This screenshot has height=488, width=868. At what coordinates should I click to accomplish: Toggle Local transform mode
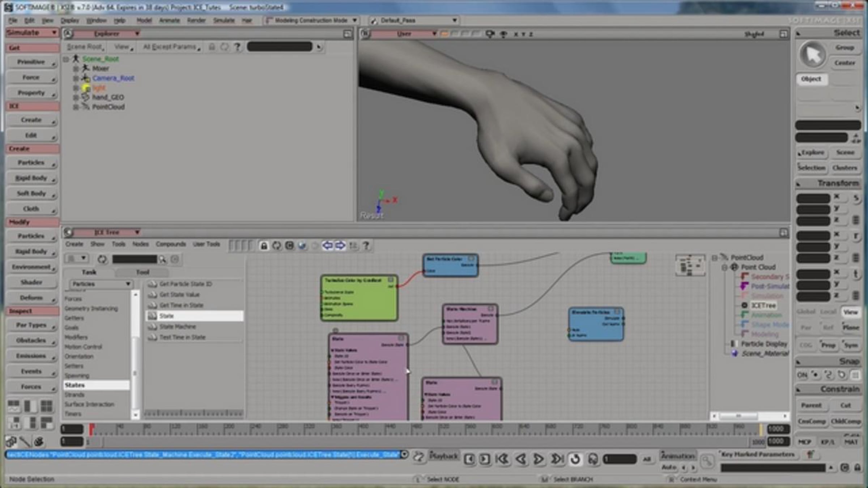(828, 312)
